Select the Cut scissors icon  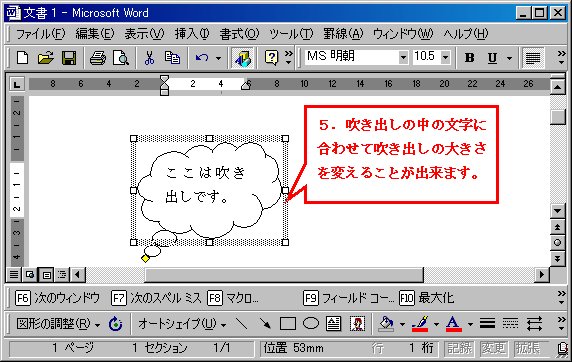(x=149, y=58)
